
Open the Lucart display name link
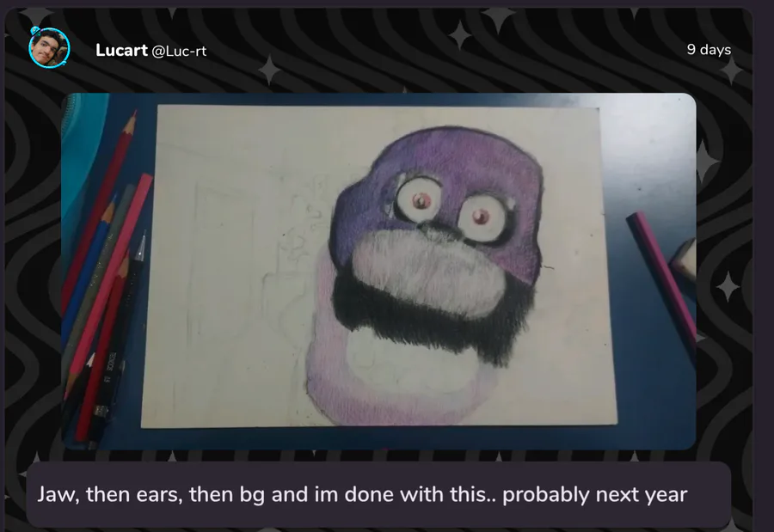[121, 50]
